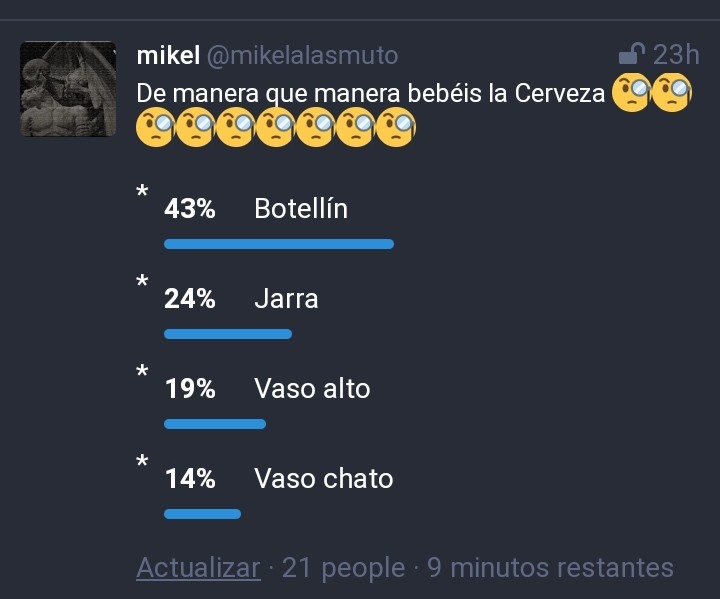
Task: Open the post via the 23h timestamp
Action: [x=676, y=54]
